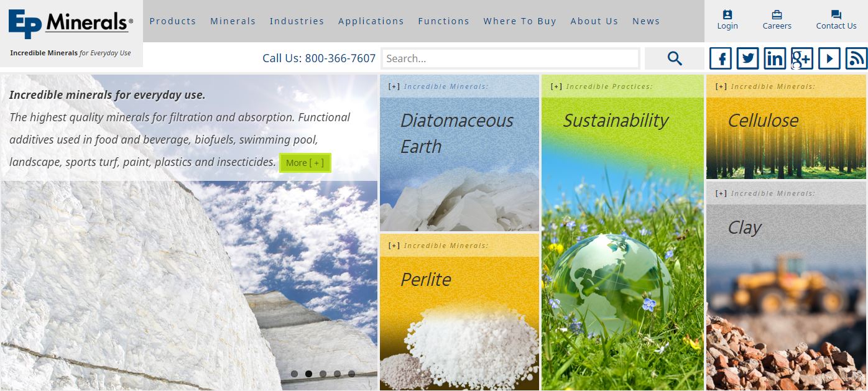The image size is (868, 391).
Task: Expand the Cellulose [+] tile
Action: click(x=721, y=86)
